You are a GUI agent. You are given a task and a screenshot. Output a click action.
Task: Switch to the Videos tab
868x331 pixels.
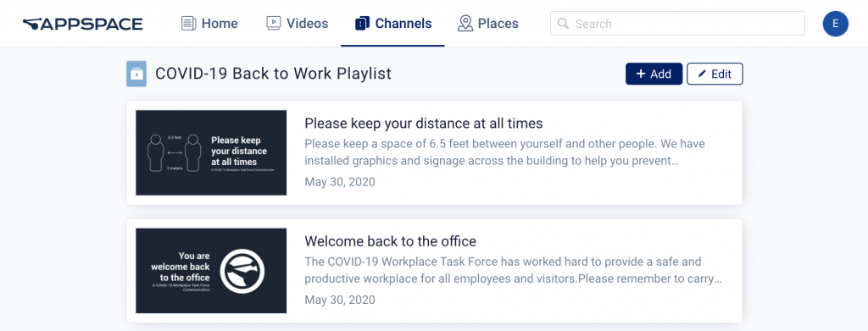point(298,23)
